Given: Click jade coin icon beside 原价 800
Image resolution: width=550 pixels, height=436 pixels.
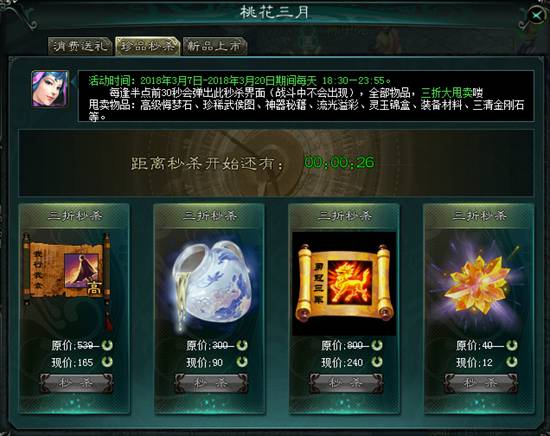Looking at the screenshot, I should 377,345.
